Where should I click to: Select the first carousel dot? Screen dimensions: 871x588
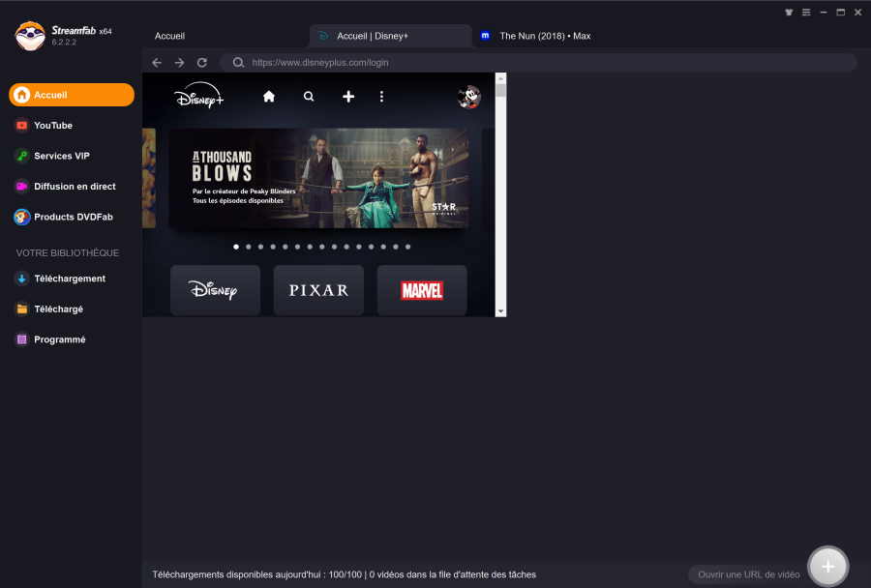pos(236,247)
